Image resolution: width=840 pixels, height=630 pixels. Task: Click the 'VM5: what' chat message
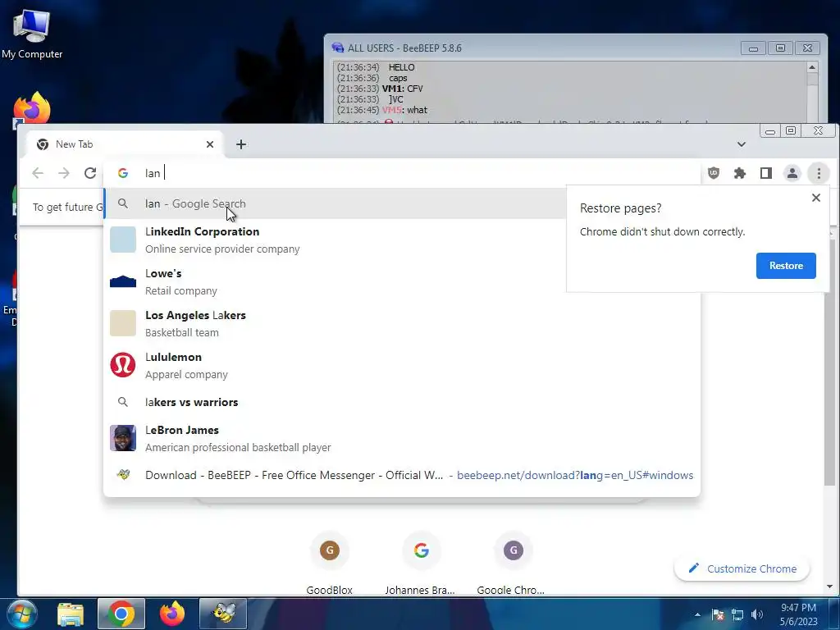tap(404, 110)
